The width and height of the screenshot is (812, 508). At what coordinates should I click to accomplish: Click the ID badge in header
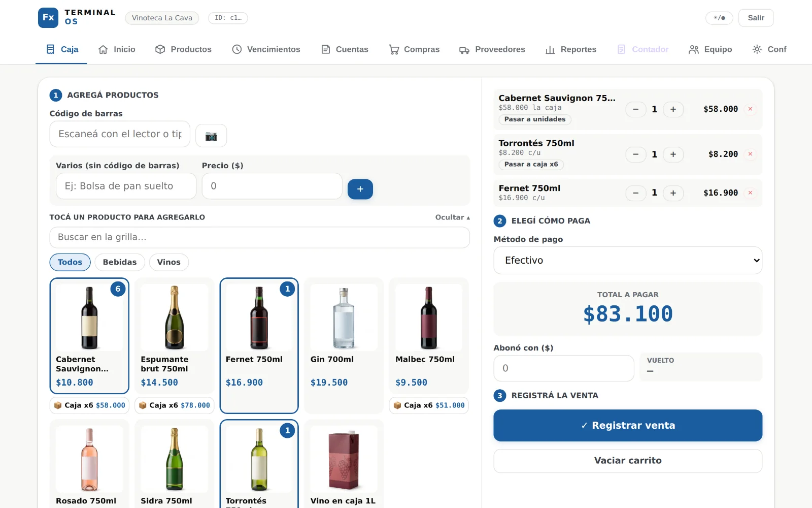click(228, 18)
